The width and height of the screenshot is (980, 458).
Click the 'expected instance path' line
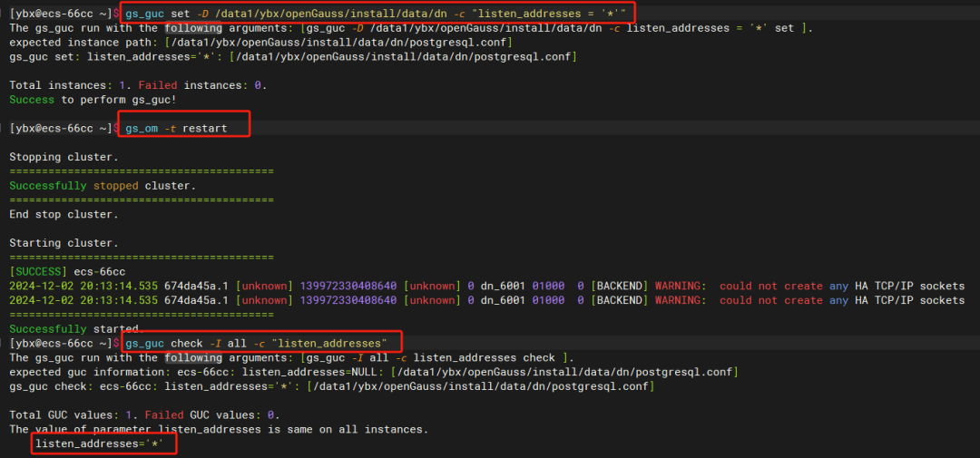point(260,42)
